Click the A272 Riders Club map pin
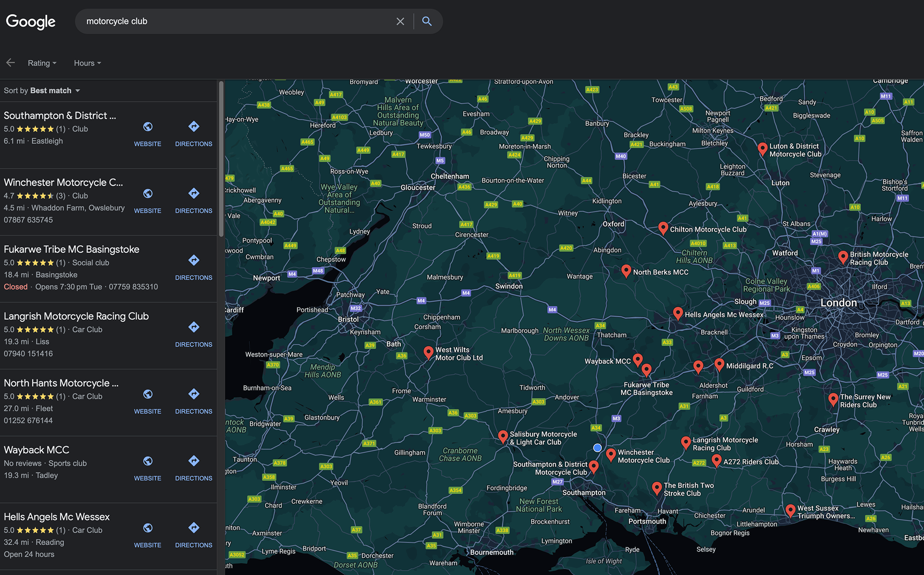Viewport: 924px width, 575px height. [717, 461]
